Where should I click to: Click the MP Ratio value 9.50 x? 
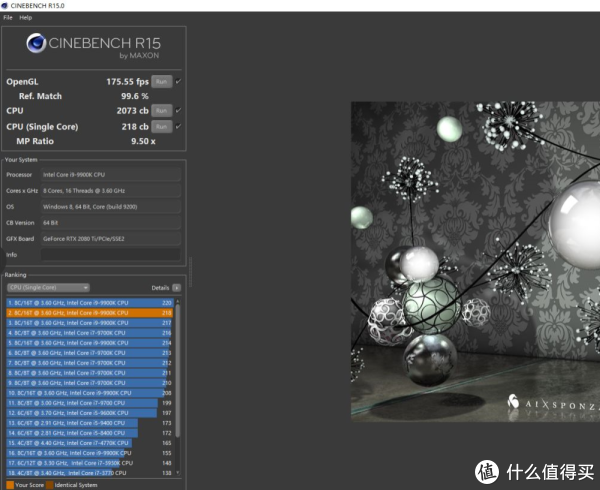143,141
